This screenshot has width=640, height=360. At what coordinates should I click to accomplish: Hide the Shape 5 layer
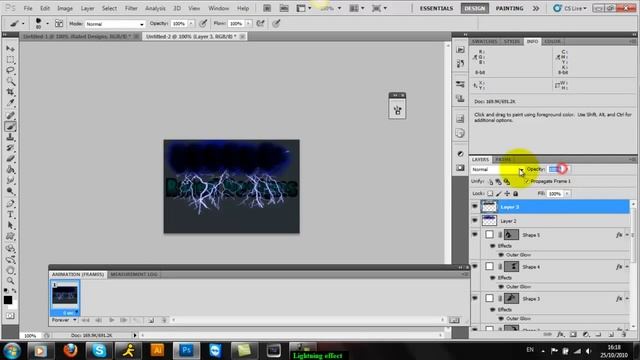coord(475,235)
